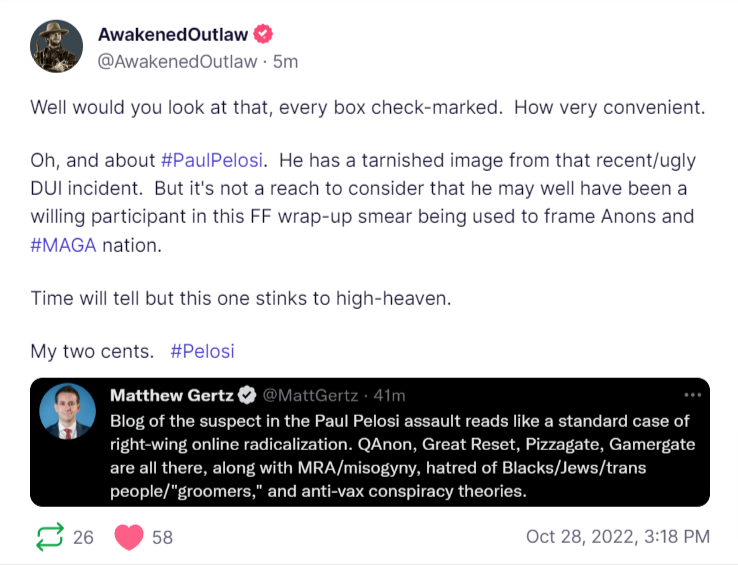Image resolution: width=738 pixels, height=565 pixels.
Task: Click the 41m quoted post timestamp
Action: click(x=386, y=395)
